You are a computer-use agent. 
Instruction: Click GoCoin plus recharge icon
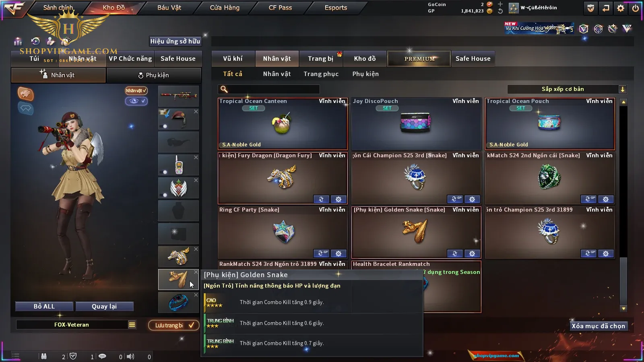500,4
